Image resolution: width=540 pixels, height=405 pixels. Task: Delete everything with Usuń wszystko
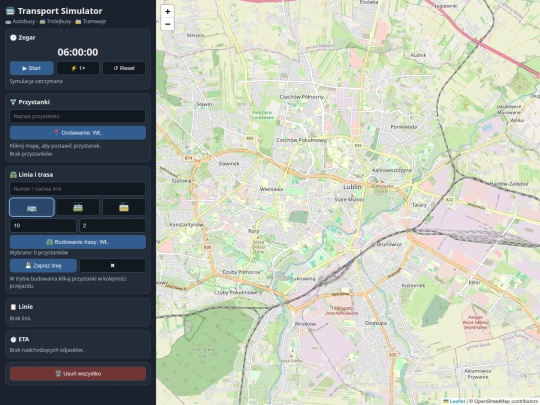point(78,373)
